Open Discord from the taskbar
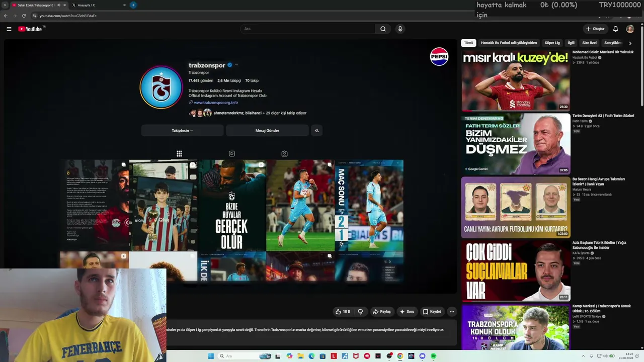This screenshot has height=362, width=644. click(422, 356)
